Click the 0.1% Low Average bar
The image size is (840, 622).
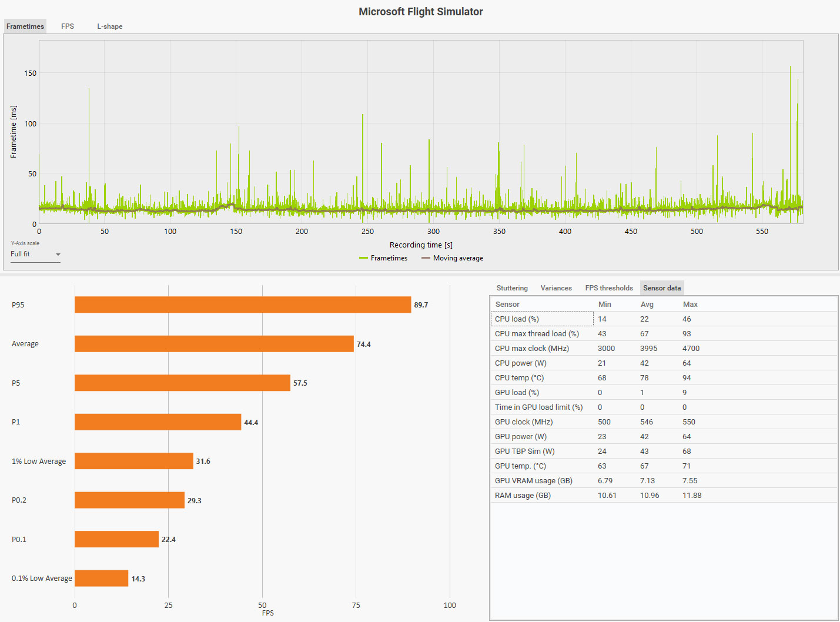click(x=101, y=578)
